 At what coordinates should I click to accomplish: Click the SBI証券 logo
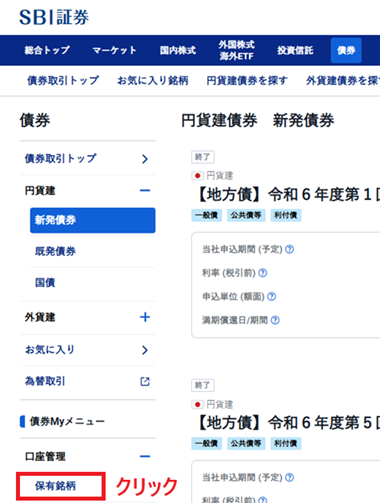tap(54, 17)
